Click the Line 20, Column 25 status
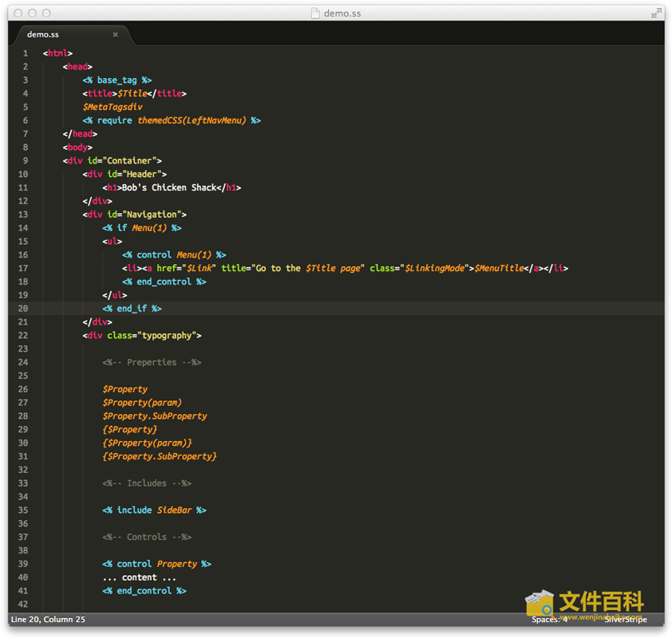The width and height of the screenshot is (672, 638). click(48, 619)
